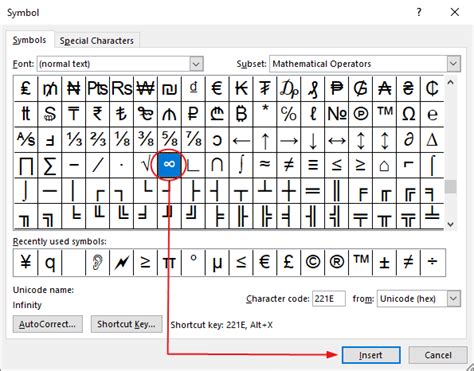Select the integral symbol
Viewport: 474px width, 371px height.
(241, 165)
